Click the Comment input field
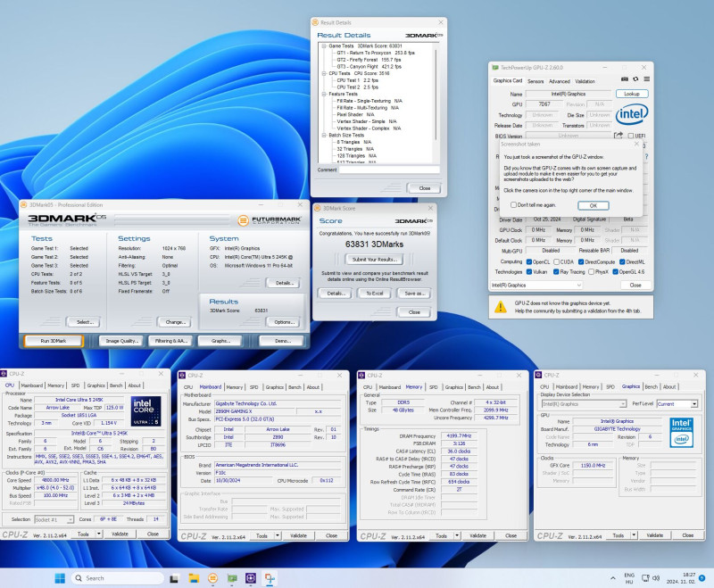 (x=389, y=170)
